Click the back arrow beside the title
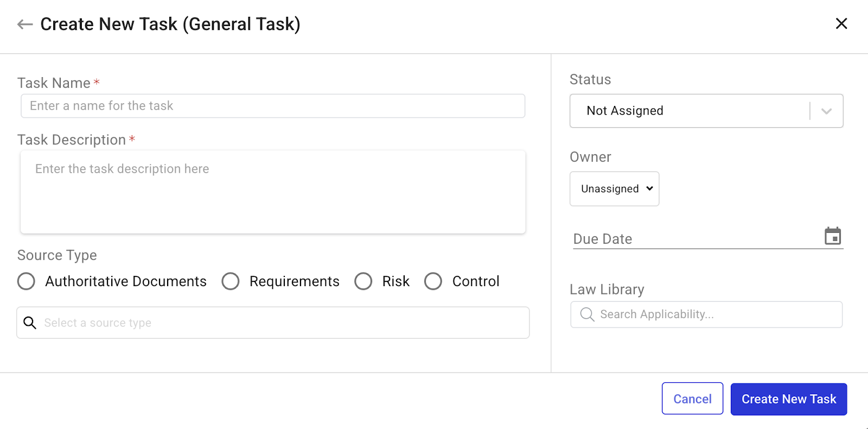This screenshot has width=868, height=429. (25, 24)
